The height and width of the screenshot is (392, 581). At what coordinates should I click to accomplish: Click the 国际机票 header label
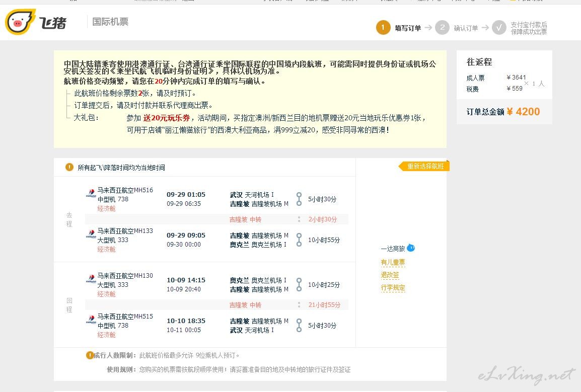(x=110, y=22)
